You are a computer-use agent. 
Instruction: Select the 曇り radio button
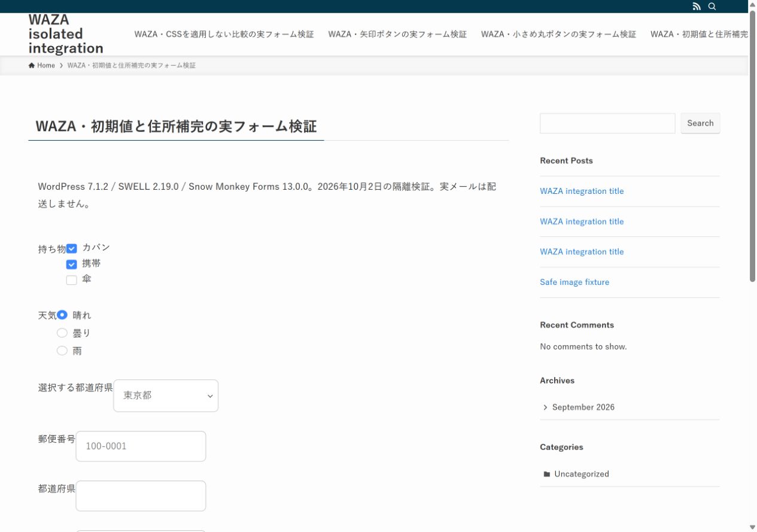click(62, 333)
